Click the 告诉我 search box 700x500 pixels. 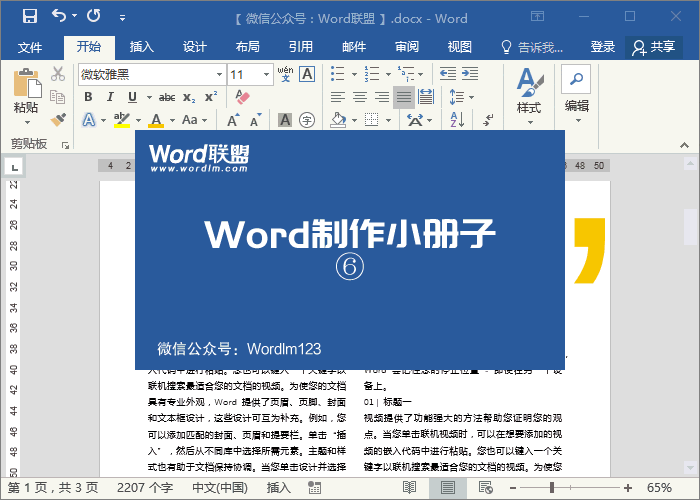pyautogui.click(x=532, y=47)
